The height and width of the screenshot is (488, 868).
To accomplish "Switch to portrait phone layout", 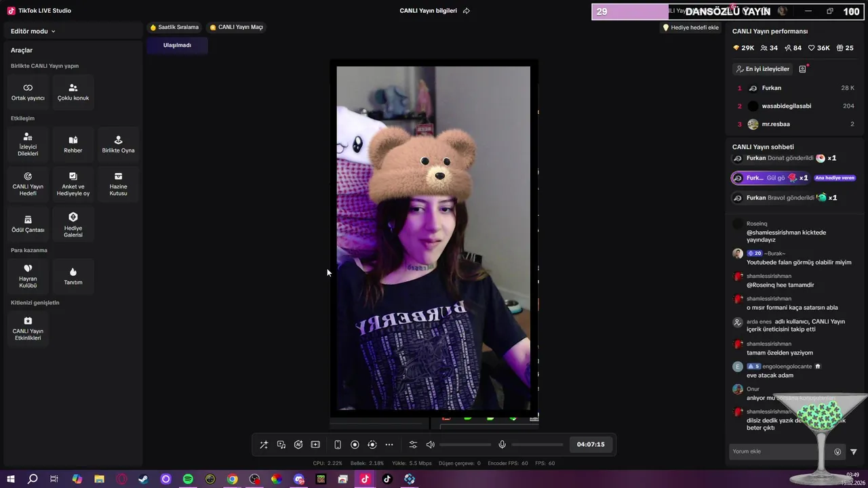I will click(338, 445).
